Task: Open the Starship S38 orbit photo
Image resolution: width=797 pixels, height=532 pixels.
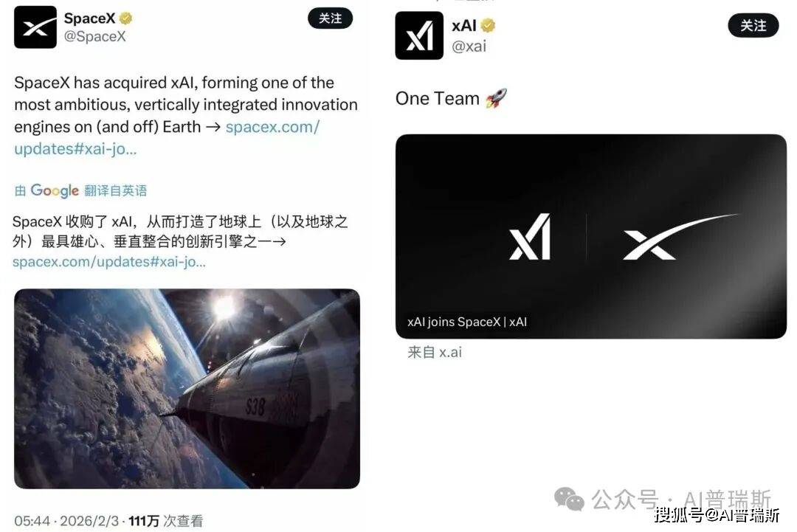Action: tap(187, 389)
